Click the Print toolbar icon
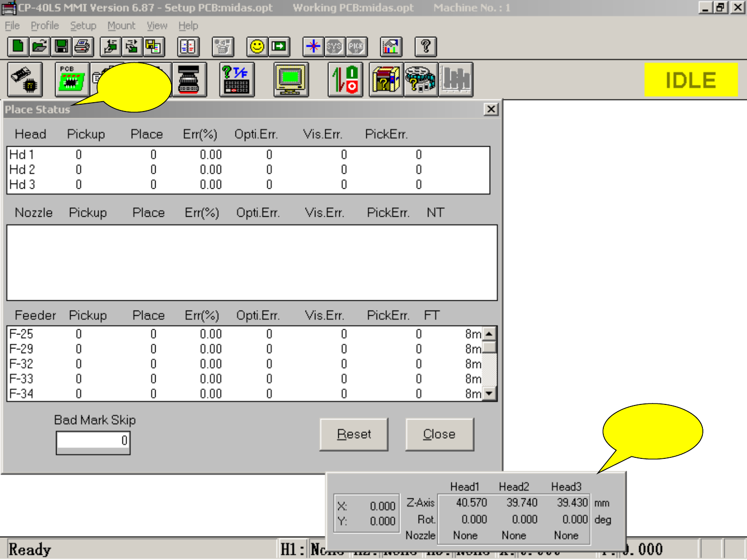This screenshot has width=747, height=560. tap(82, 47)
